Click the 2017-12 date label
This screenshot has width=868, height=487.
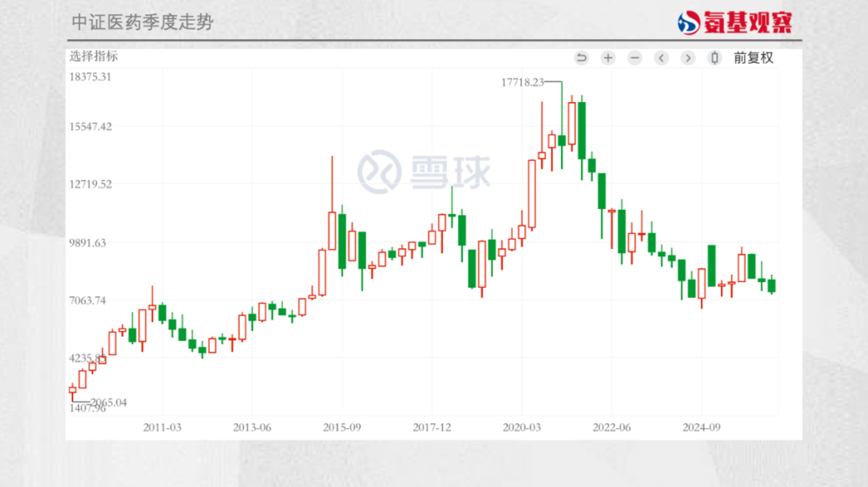432,427
